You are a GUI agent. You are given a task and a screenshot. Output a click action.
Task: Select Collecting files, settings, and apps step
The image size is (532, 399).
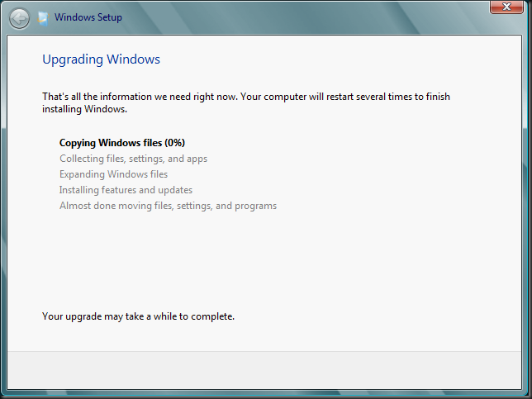[133, 159]
